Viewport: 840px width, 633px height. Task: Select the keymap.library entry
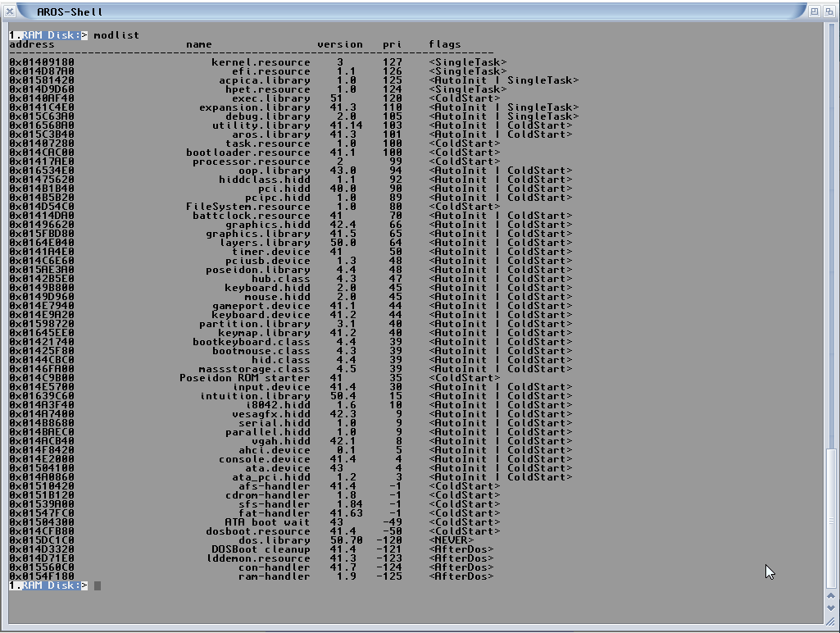click(x=265, y=334)
